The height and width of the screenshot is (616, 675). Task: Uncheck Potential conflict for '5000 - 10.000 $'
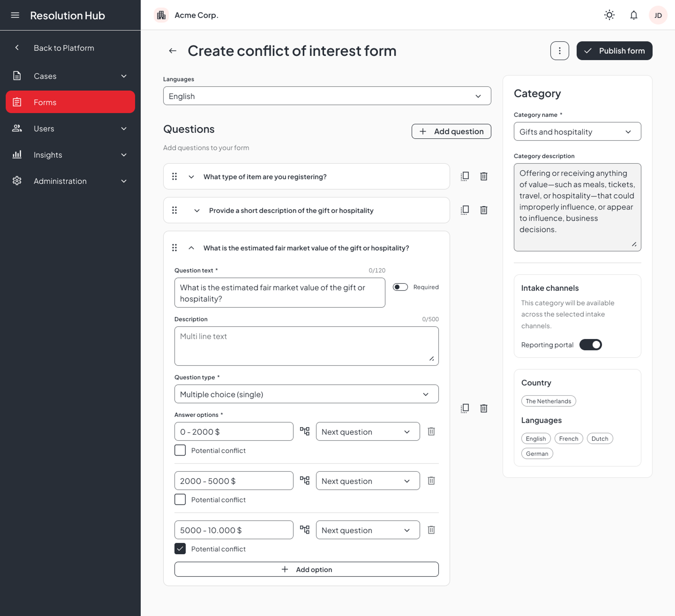pos(180,549)
